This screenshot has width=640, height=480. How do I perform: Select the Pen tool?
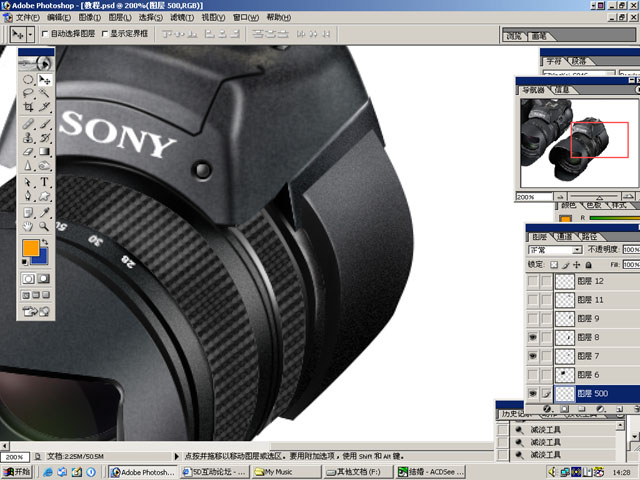[x=28, y=196]
